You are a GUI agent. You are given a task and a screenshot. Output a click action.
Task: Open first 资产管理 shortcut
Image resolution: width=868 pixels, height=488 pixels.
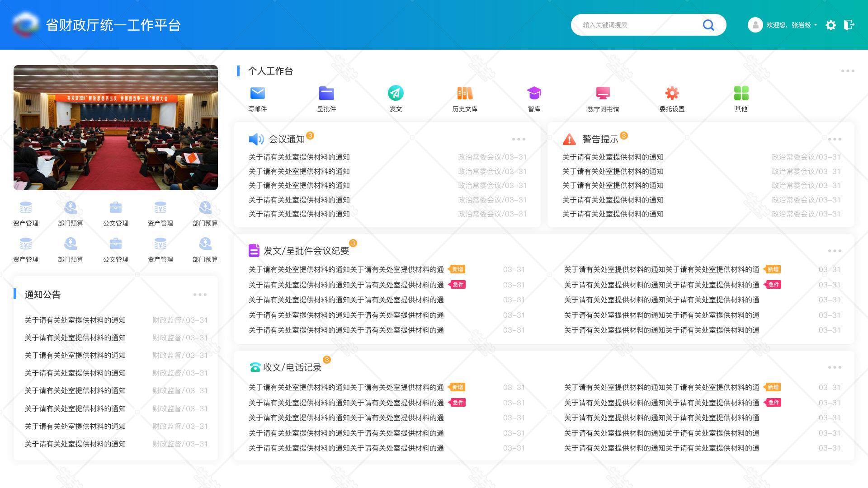(26, 208)
